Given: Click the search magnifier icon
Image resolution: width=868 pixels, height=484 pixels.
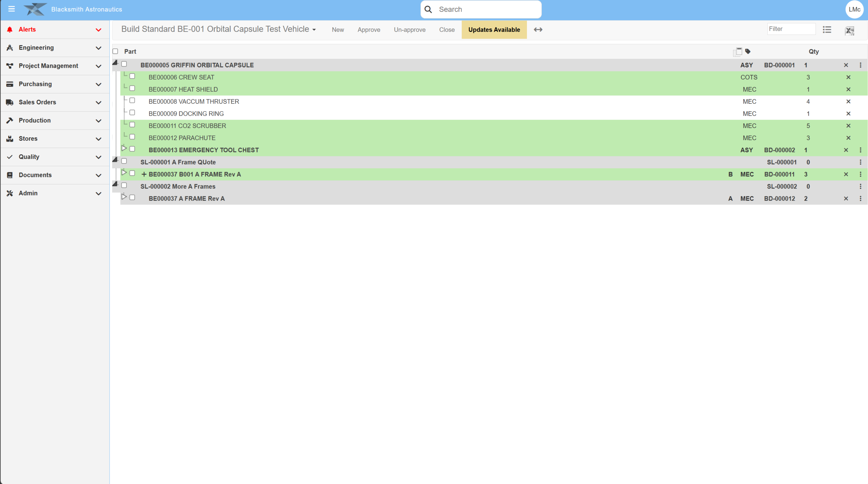Looking at the screenshot, I should click(428, 9).
